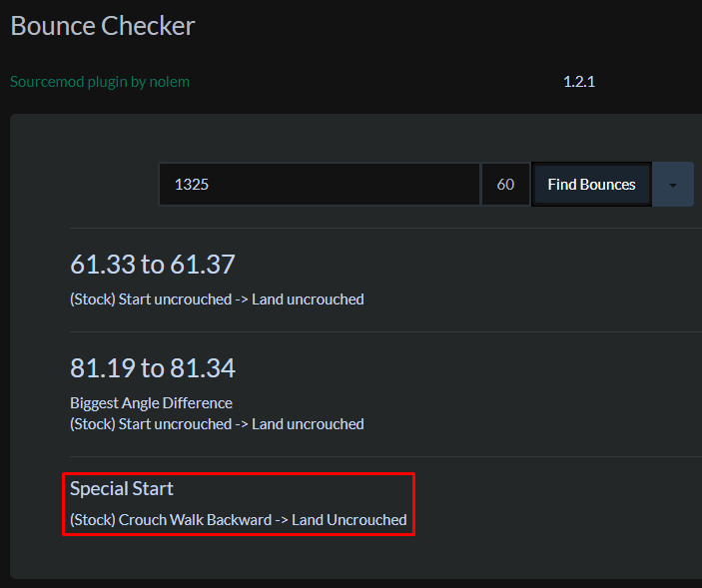Click Start uncrouched under the 61.33 result

pos(175,299)
